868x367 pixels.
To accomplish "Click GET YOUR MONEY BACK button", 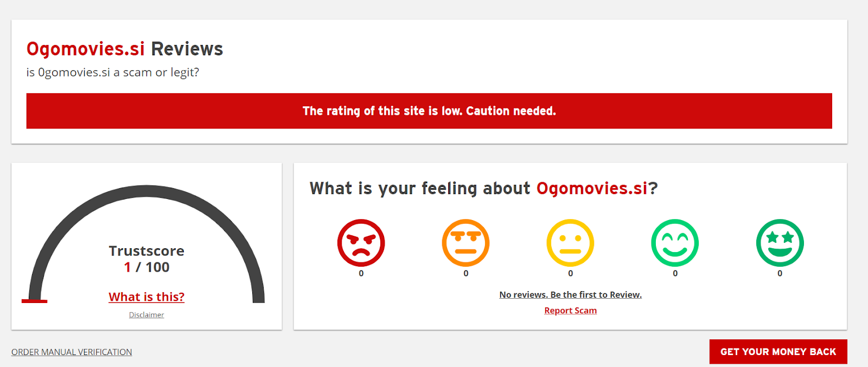I will (x=778, y=352).
